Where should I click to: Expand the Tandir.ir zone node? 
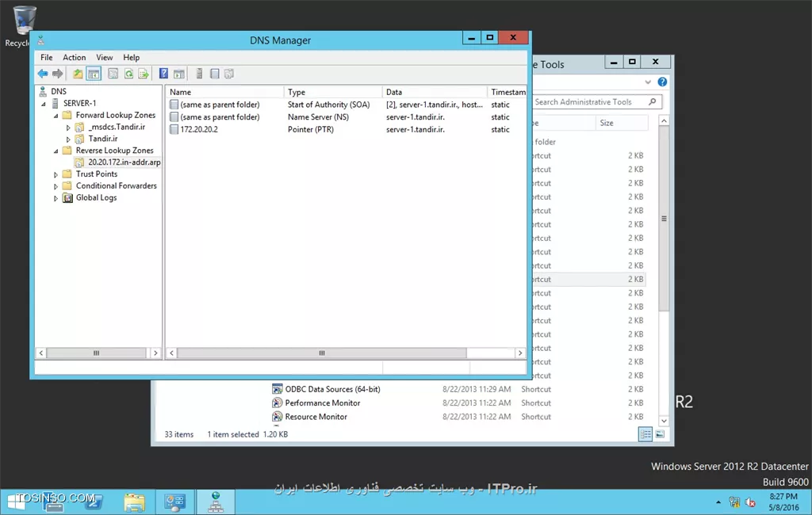(x=68, y=139)
